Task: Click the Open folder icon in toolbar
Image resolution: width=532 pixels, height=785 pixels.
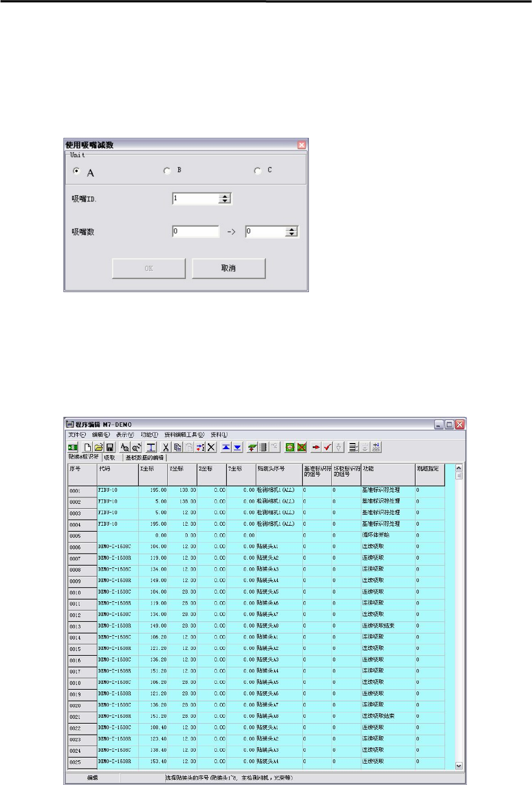Action: point(98,447)
